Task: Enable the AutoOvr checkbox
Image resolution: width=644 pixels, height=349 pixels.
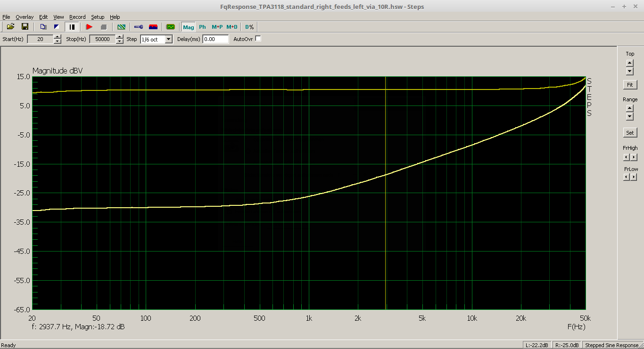Action: click(258, 39)
